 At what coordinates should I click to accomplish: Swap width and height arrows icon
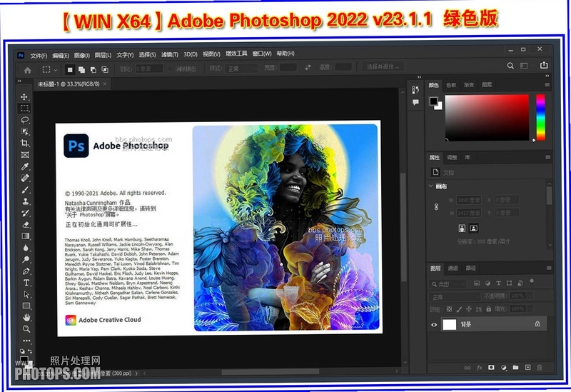pyautogui.click(x=308, y=67)
